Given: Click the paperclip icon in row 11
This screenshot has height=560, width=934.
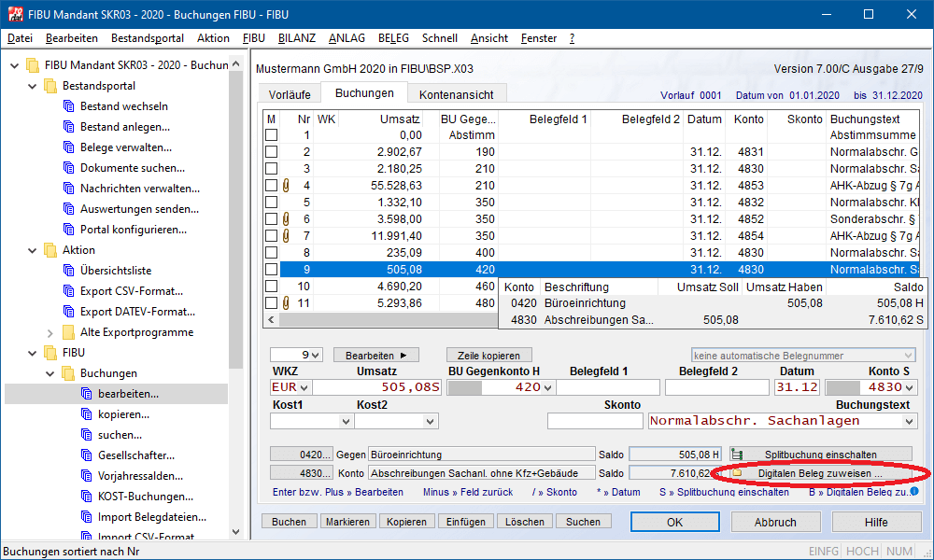Looking at the screenshot, I should tap(286, 303).
